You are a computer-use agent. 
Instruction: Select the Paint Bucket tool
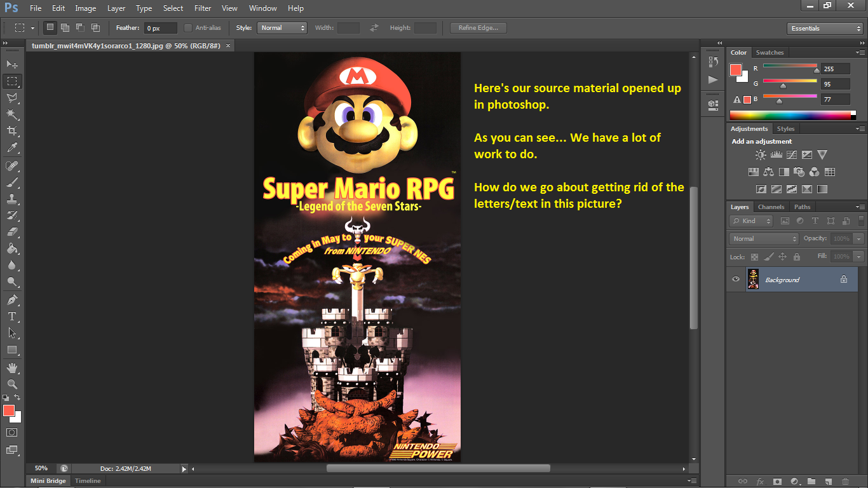tap(12, 248)
